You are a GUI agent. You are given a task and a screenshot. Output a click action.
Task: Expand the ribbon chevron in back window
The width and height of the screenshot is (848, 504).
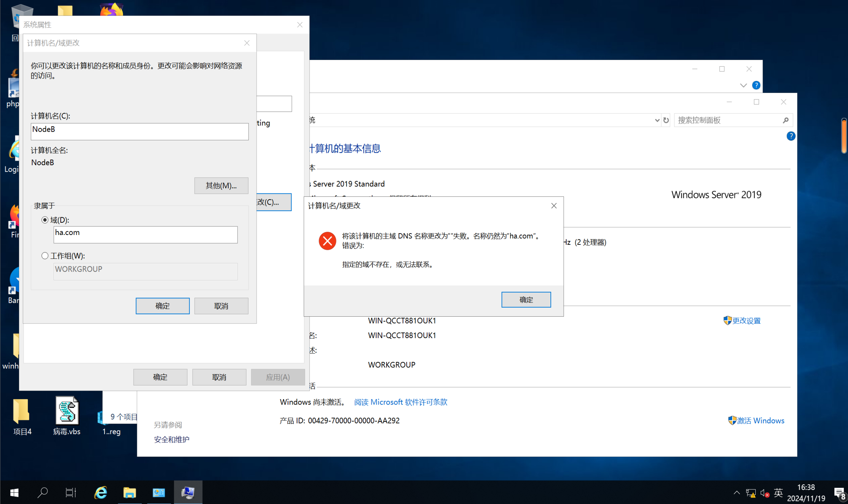(743, 85)
